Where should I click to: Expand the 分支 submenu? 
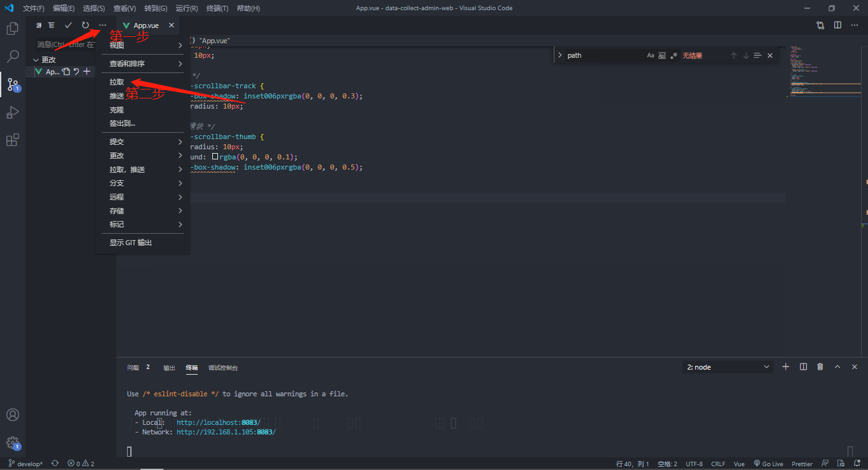click(x=142, y=183)
